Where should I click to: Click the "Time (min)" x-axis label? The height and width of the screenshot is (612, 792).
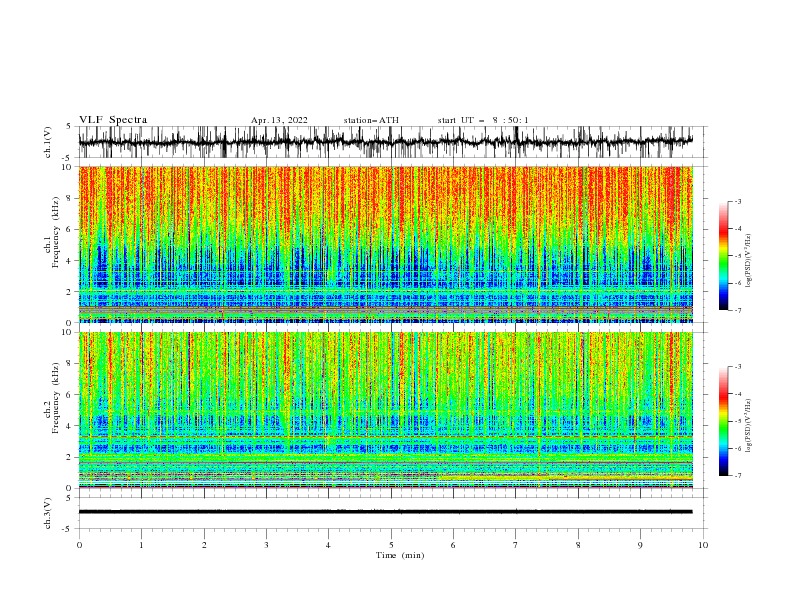pyautogui.click(x=400, y=555)
